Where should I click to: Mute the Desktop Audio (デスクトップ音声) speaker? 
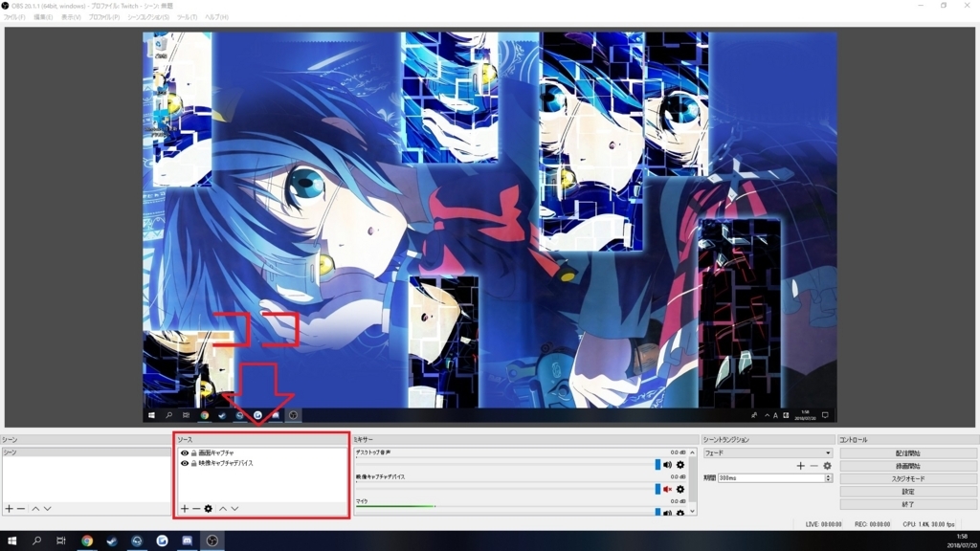(x=667, y=465)
